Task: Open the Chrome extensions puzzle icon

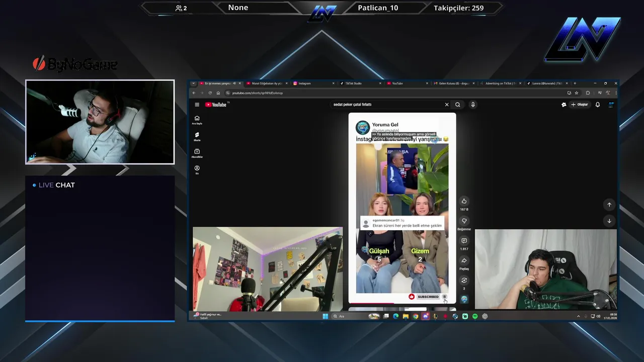Action: [x=588, y=93]
